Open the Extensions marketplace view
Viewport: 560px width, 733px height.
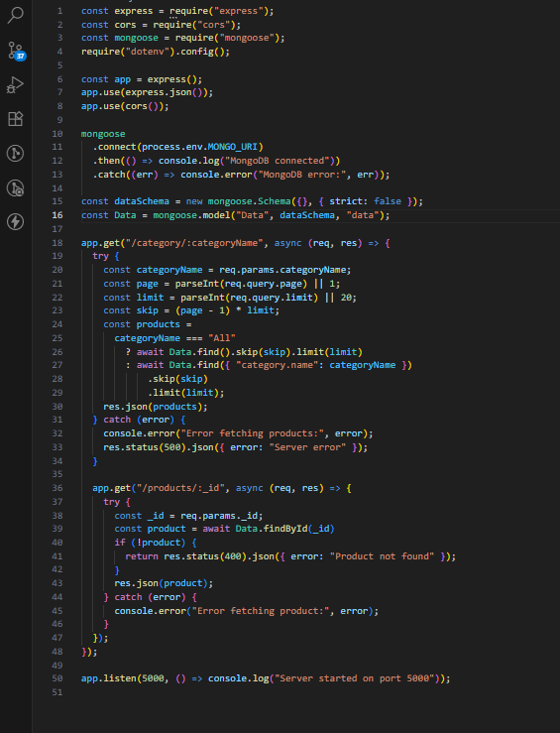(x=16, y=119)
